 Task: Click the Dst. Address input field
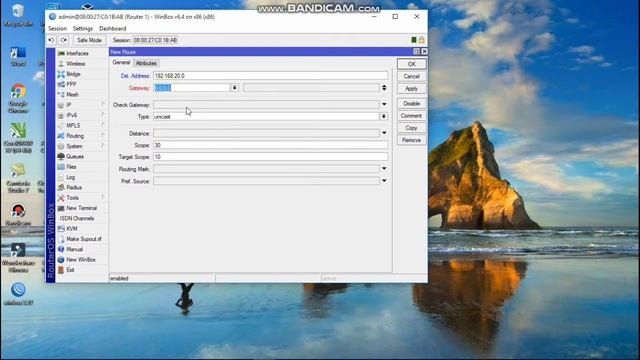[x=271, y=76]
